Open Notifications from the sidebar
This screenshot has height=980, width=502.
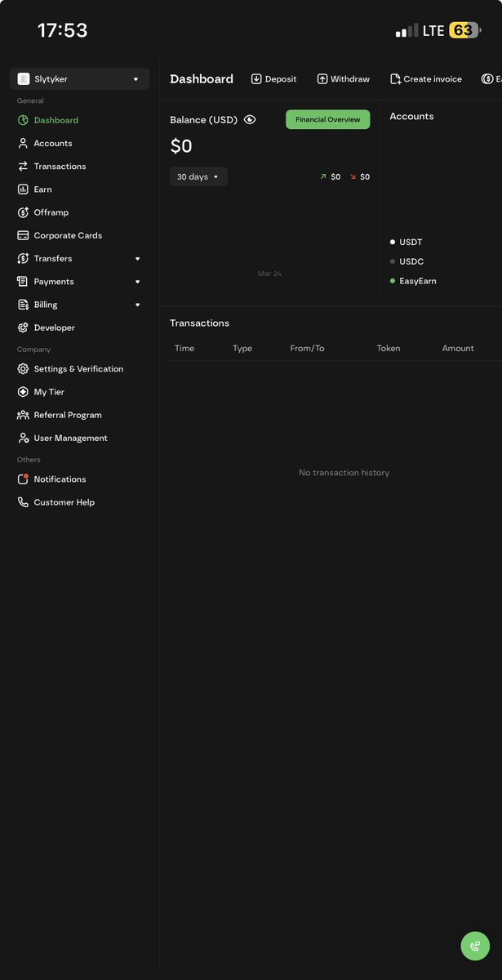point(60,479)
